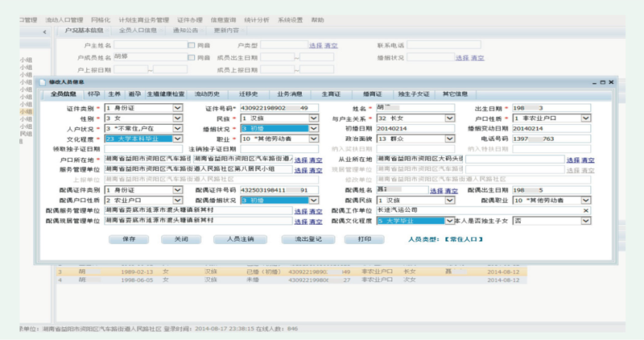Screen dimensions: 644x340
Task: Expand the 政治面貌 dropdown
Action: point(450,139)
